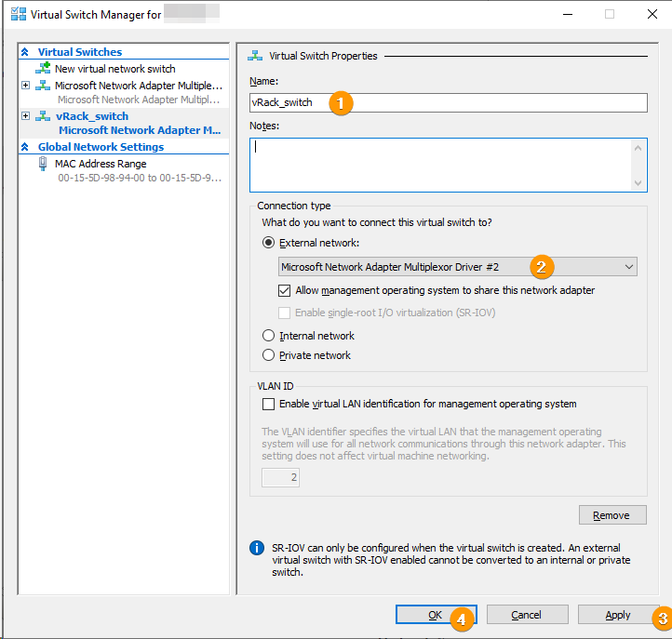Click the Cancel button
The image size is (672, 639).
[527, 615]
